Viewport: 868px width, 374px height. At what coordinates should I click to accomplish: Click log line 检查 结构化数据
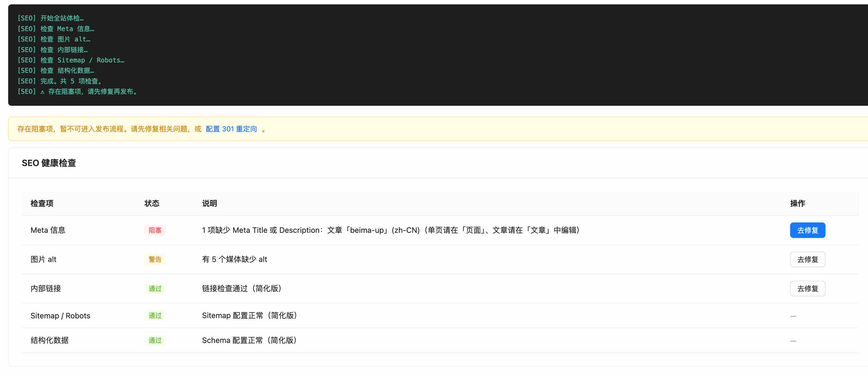tap(56, 71)
